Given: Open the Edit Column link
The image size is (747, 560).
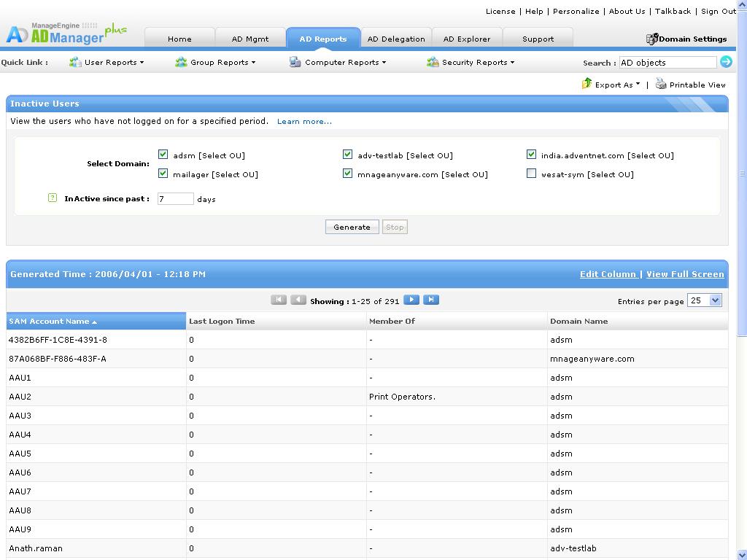Looking at the screenshot, I should tap(608, 274).
